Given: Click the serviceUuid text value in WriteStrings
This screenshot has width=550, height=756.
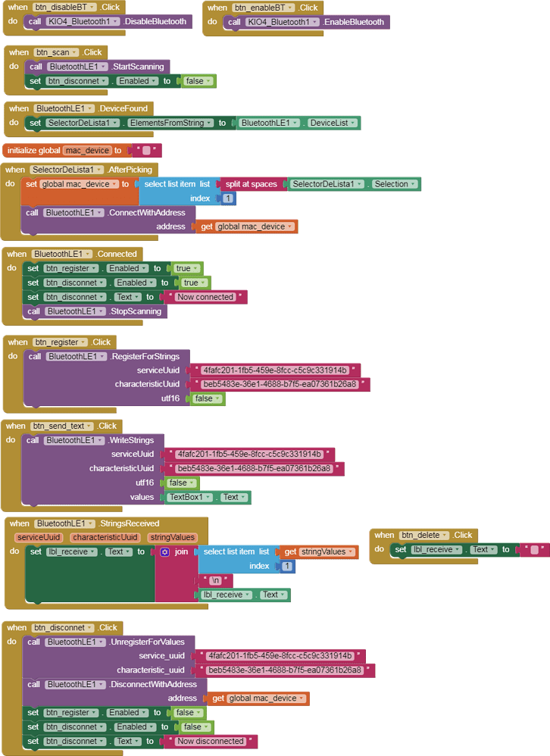Looking at the screenshot, I should click(249, 455).
